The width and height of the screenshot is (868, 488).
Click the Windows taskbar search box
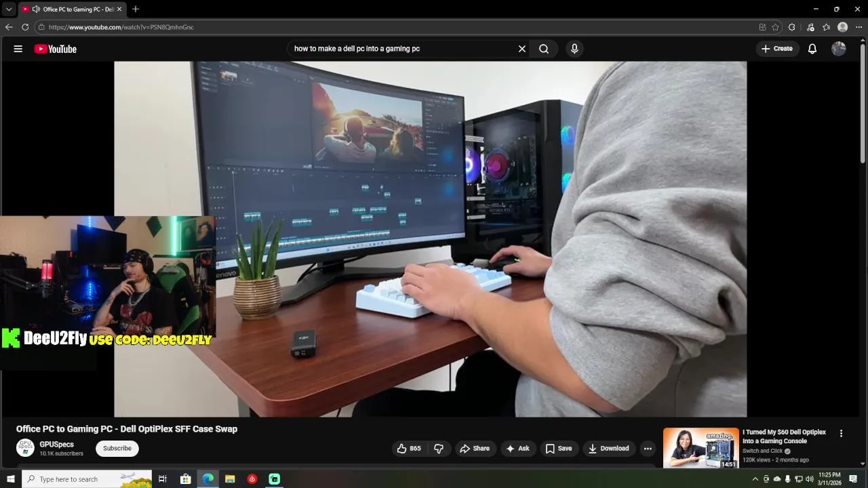pos(87,479)
